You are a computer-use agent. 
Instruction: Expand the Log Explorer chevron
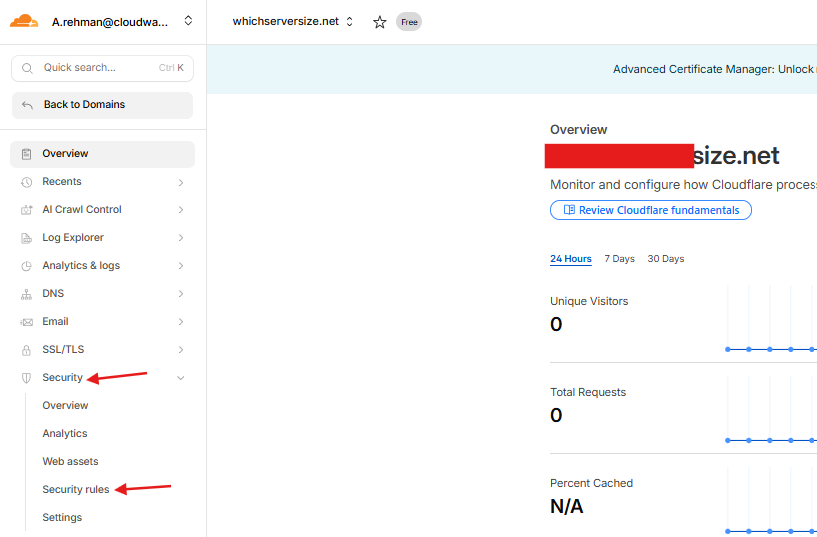click(x=181, y=238)
